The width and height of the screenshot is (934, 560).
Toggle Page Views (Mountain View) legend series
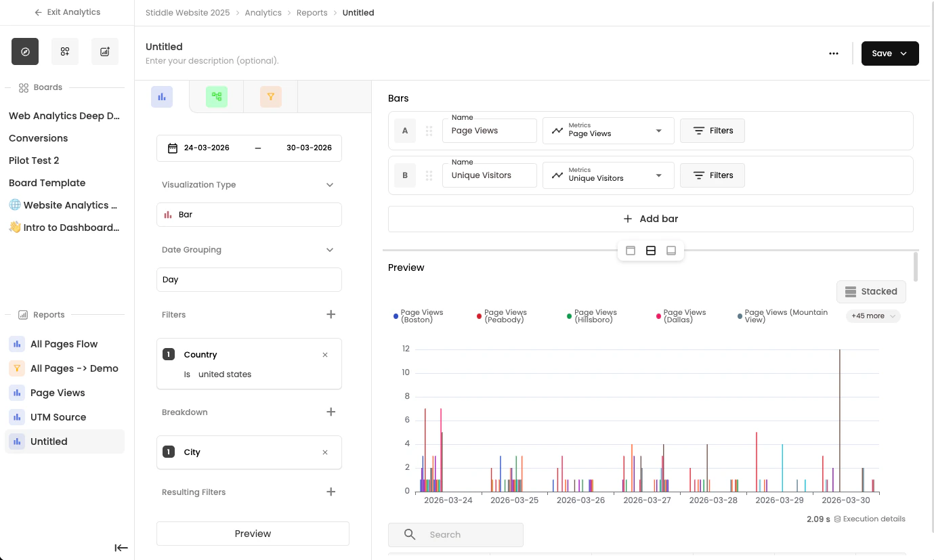tap(783, 316)
